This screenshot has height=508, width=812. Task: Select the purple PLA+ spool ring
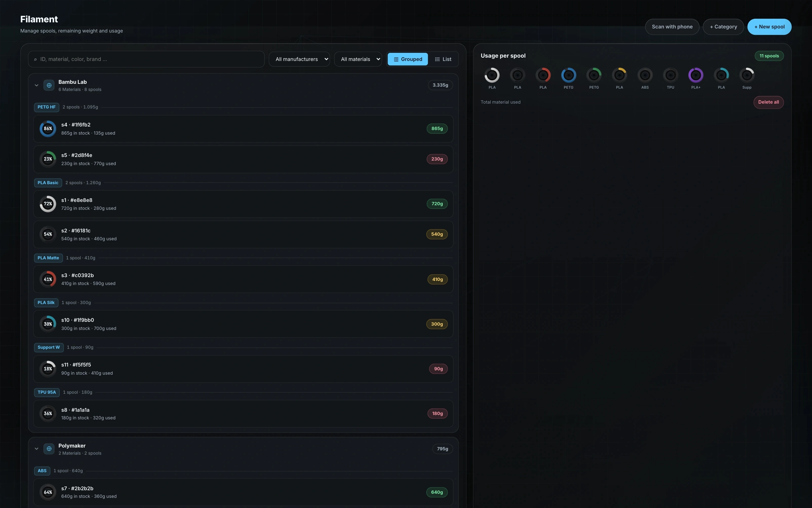(x=696, y=75)
